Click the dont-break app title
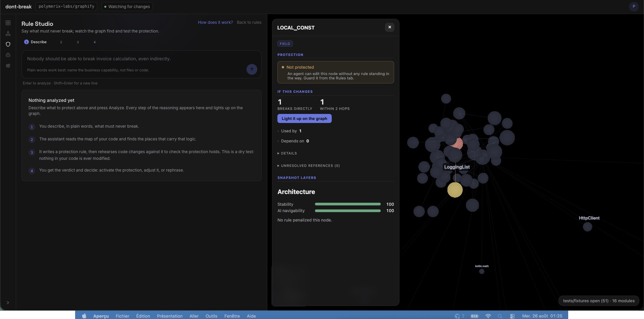Image resolution: width=644 pixels, height=319 pixels. tap(18, 6)
